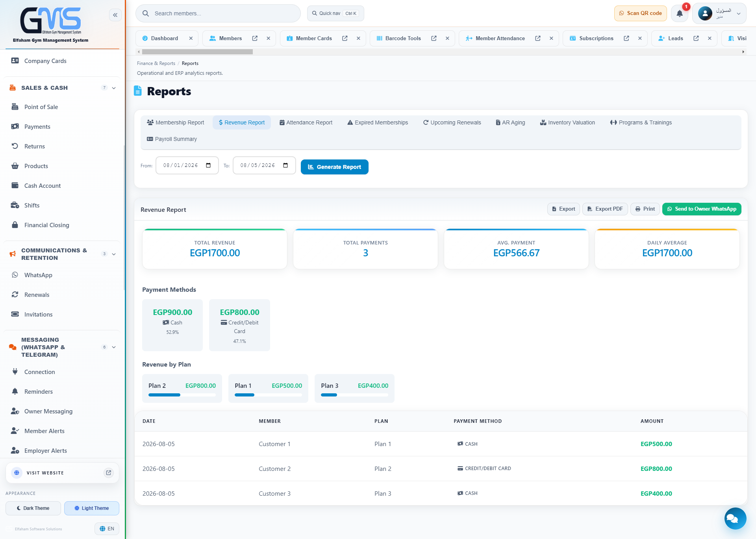Click the Finance & Reports breadcrumb

(x=156, y=63)
